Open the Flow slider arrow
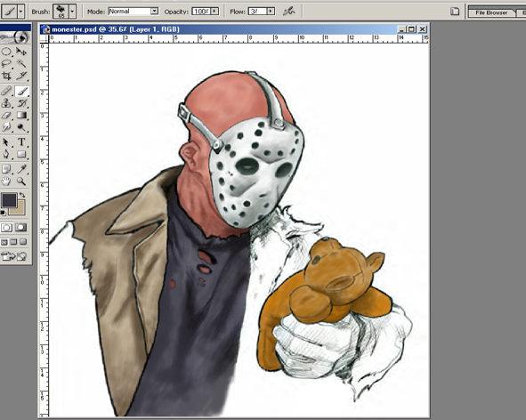The image size is (526, 420). (x=271, y=12)
